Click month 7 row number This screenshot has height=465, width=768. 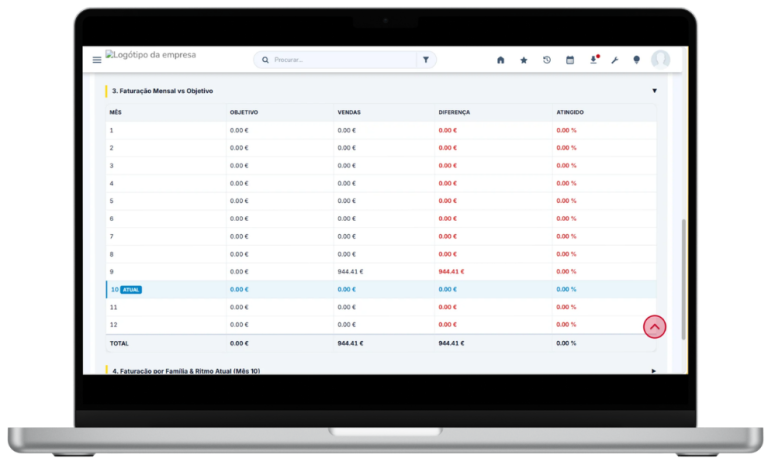[112, 236]
